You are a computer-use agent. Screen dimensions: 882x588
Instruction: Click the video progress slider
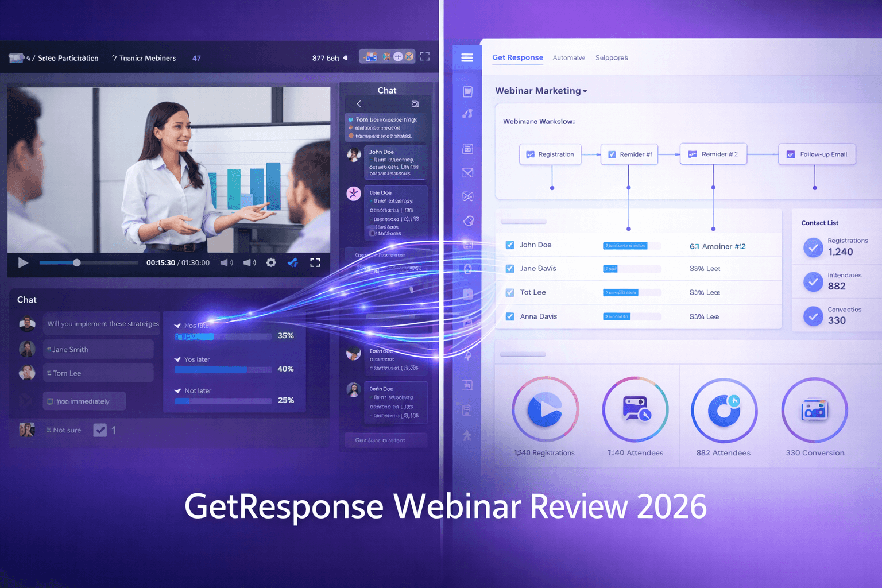(76, 262)
